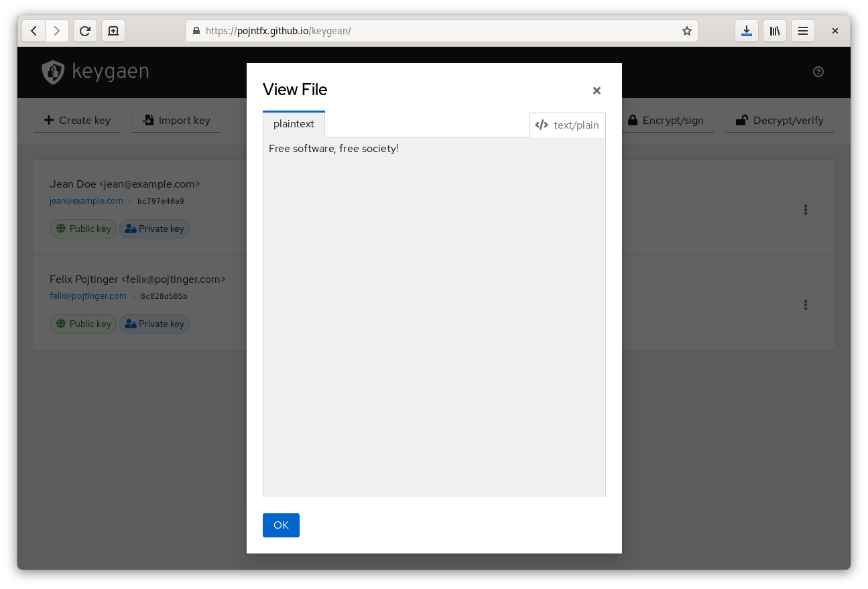Screen dimensions: 868x589
Task: Click the Felix Pojtinger <felix@pojtinger.com> heading
Action: pos(137,279)
